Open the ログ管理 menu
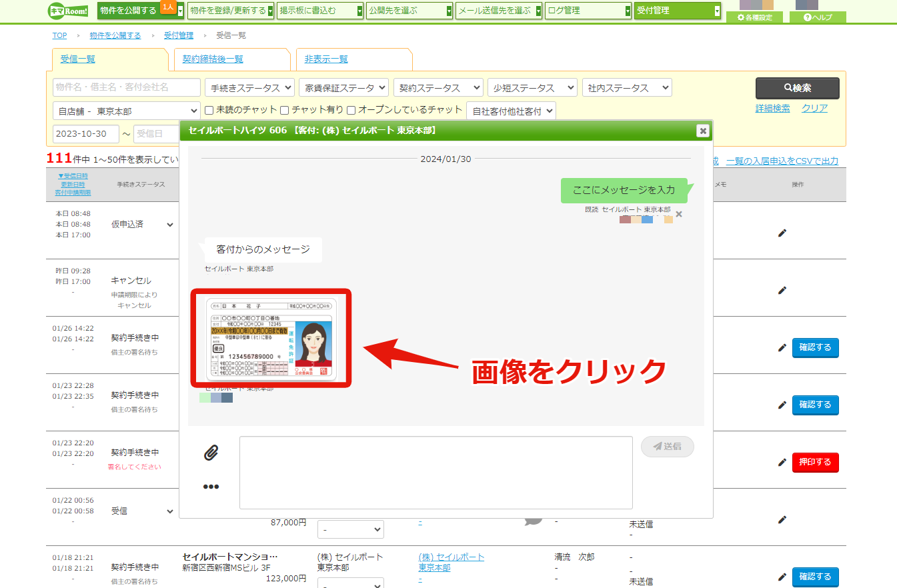 [588, 11]
